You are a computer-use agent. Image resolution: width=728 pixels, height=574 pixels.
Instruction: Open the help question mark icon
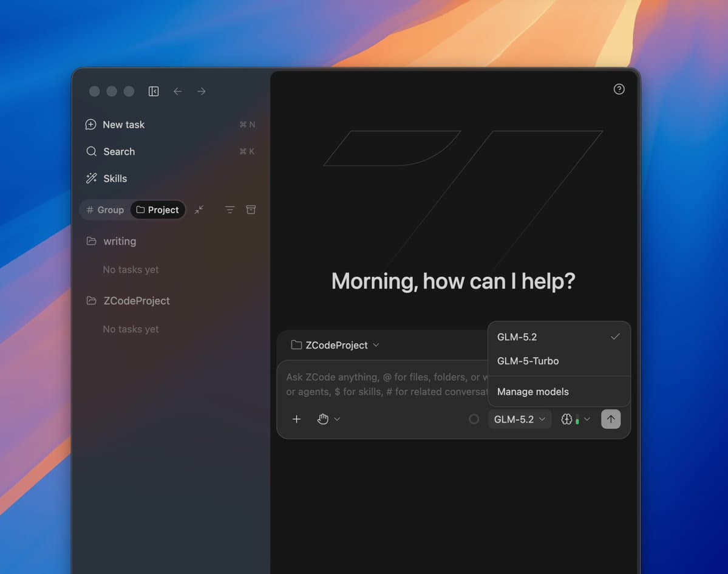(619, 89)
